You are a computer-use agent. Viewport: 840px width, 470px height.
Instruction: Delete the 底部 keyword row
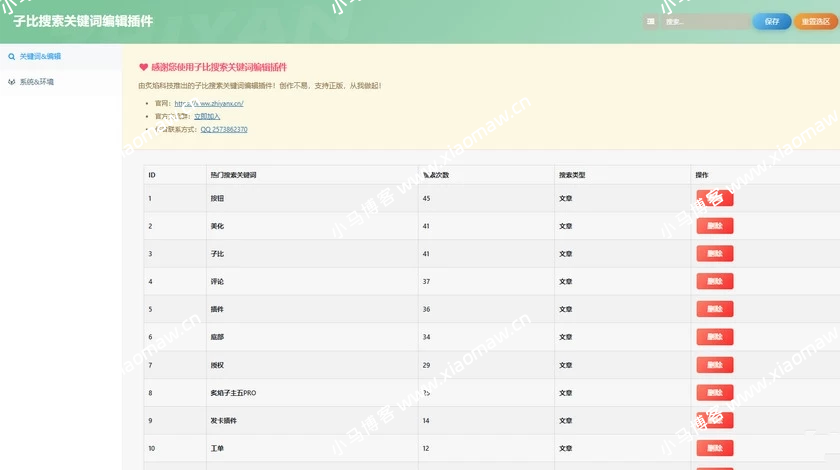(x=714, y=337)
